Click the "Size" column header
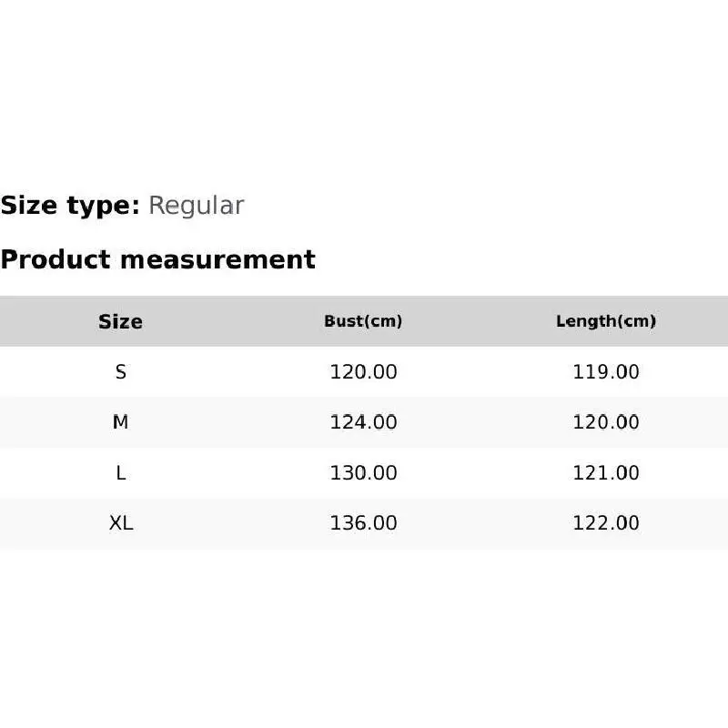728x728 pixels. pyautogui.click(x=120, y=321)
